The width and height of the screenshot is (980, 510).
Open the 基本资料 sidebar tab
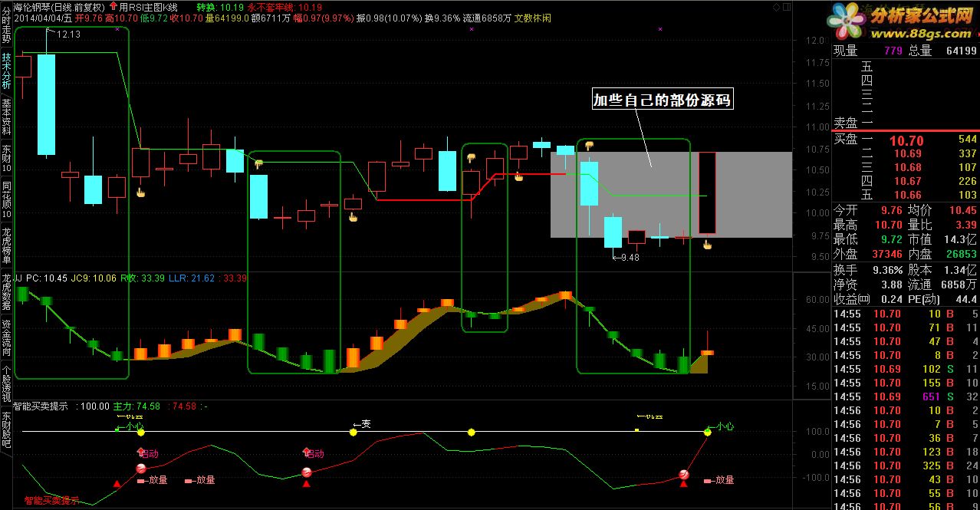tap(6, 117)
